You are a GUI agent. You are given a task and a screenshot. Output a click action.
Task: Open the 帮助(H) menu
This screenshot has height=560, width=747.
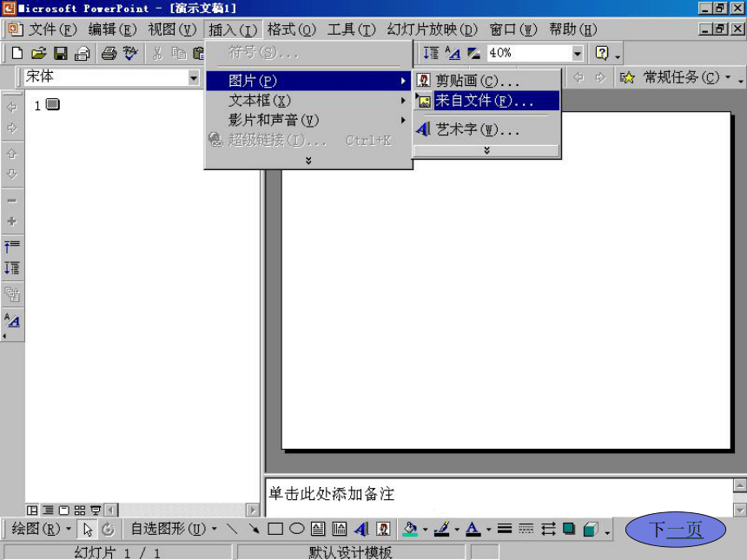click(x=573, y=30)
